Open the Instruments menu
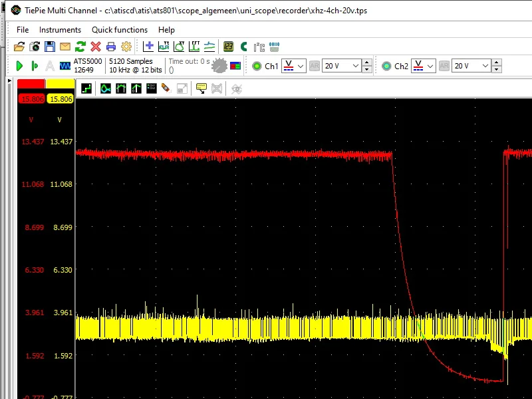This screenshot has width=532, height=399. tap(60, 30)
